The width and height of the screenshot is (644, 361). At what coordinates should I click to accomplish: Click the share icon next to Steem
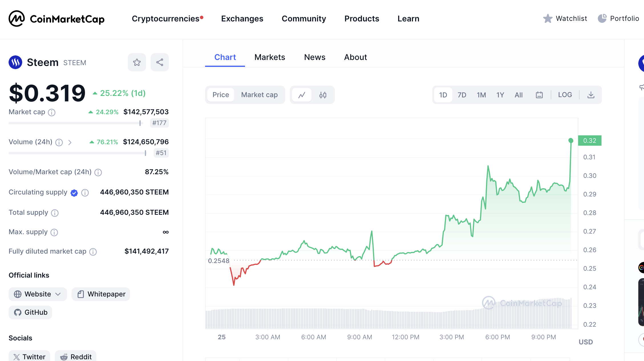(x=160, y=62)
